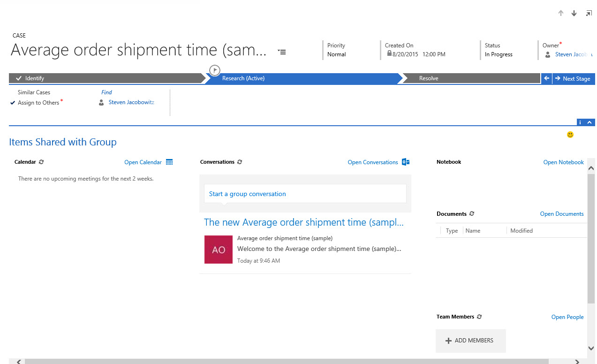This screenshot has width=597, height=364.
Task: Collapse the business process flow panel
Action: (x=589, y=122)
